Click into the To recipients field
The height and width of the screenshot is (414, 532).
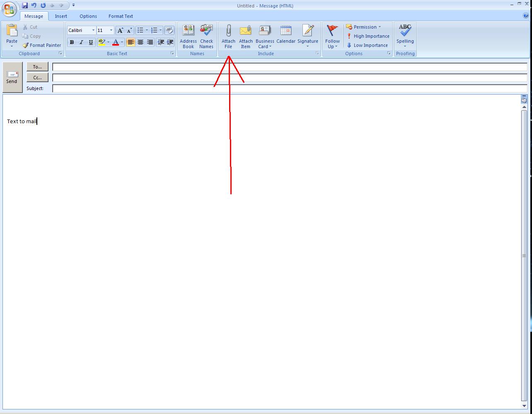pyautogui.click(x=290, y=67)
